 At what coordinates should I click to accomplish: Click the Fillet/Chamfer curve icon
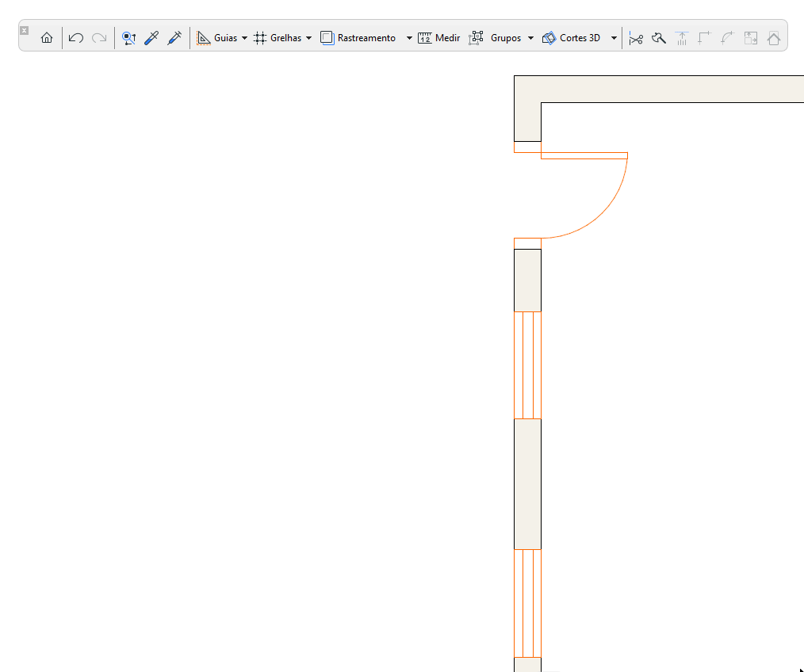coord(727,37)
